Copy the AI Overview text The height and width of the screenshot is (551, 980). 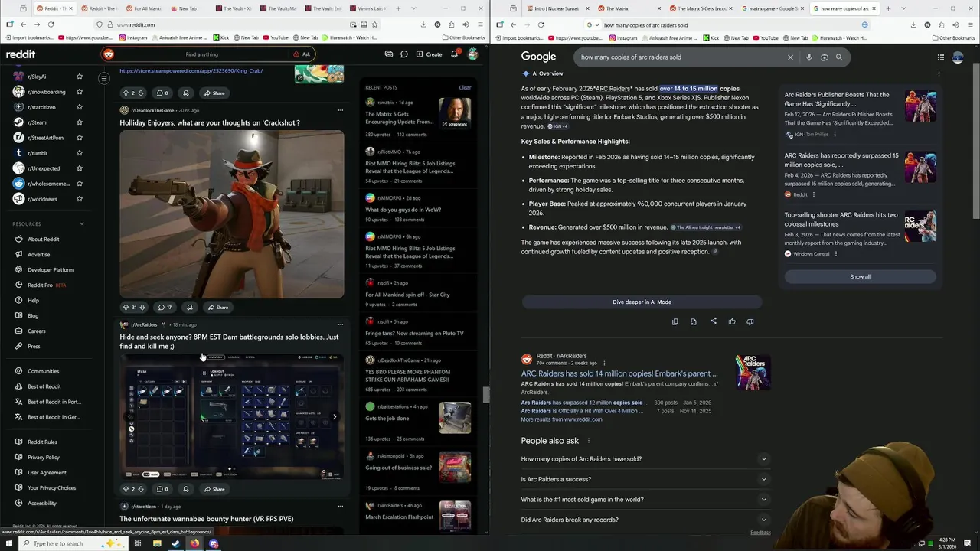click(675, 322)
